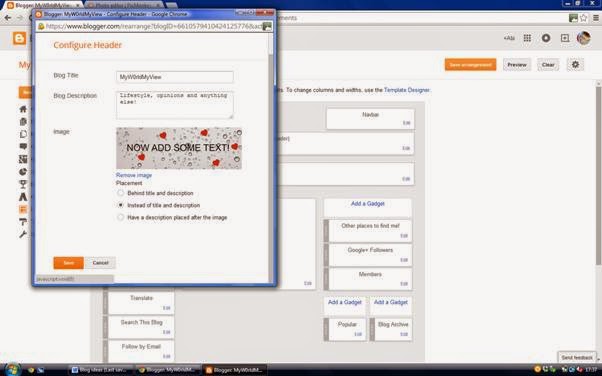Open the Comments speech-bubble icon in sidebar

pos(23,146)
